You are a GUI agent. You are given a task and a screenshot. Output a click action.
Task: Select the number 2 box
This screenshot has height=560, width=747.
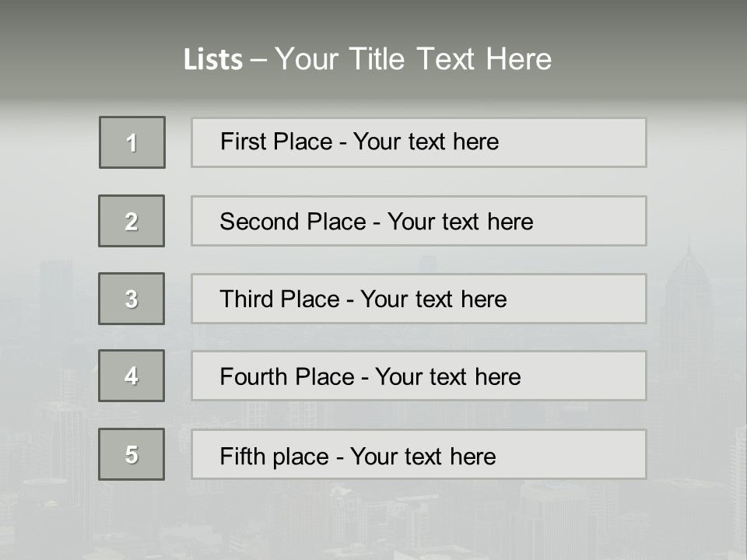[132, 221]
